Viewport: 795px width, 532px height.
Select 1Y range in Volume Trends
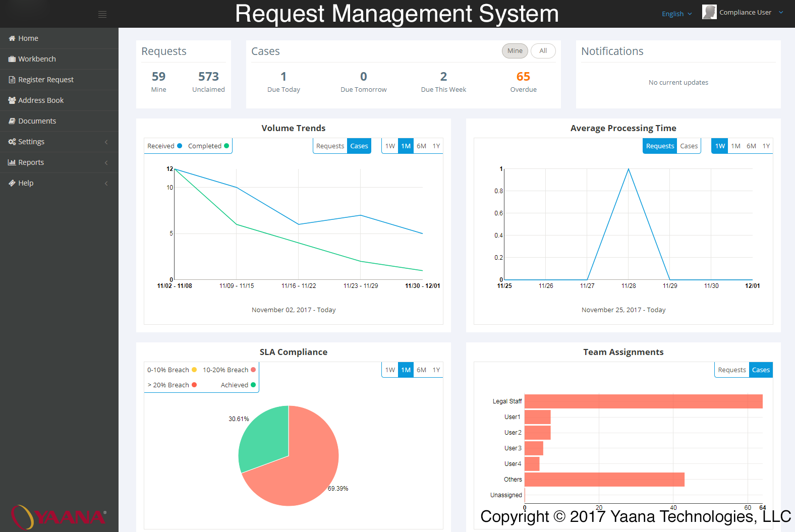[x=436, y=146]
